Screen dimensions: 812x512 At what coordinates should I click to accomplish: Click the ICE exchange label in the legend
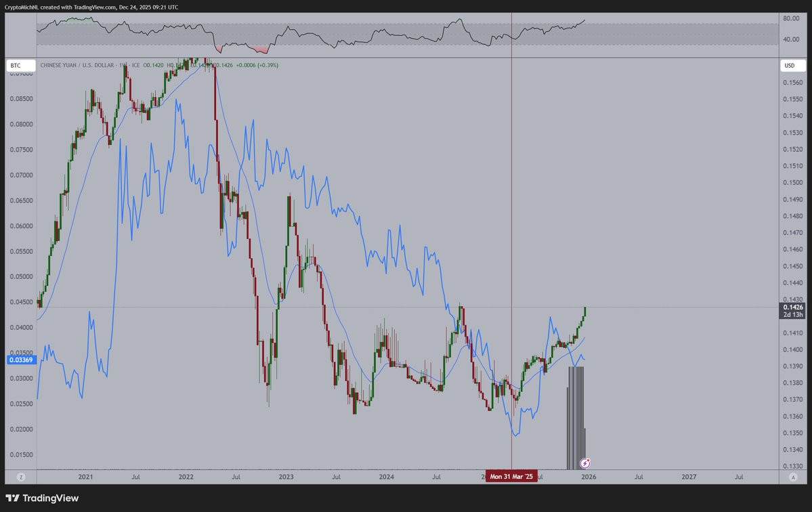135,65
